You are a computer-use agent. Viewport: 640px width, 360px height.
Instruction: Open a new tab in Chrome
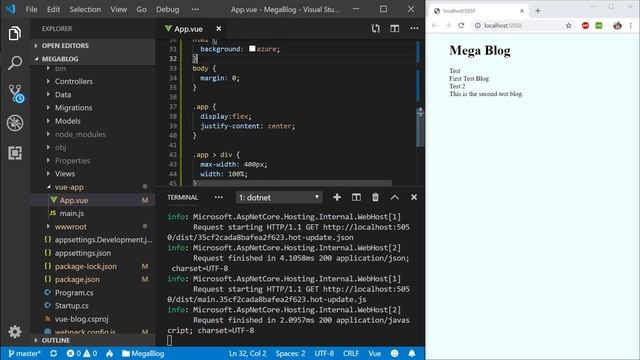[x=538, y=11]
